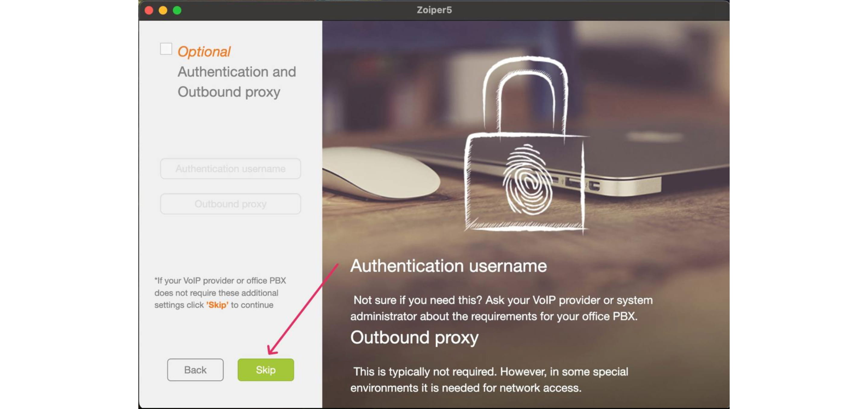Click the 'Not sure if you need this' paragraph
The width and height of the screenshot is (868, 409).
(x=502, y=308)
